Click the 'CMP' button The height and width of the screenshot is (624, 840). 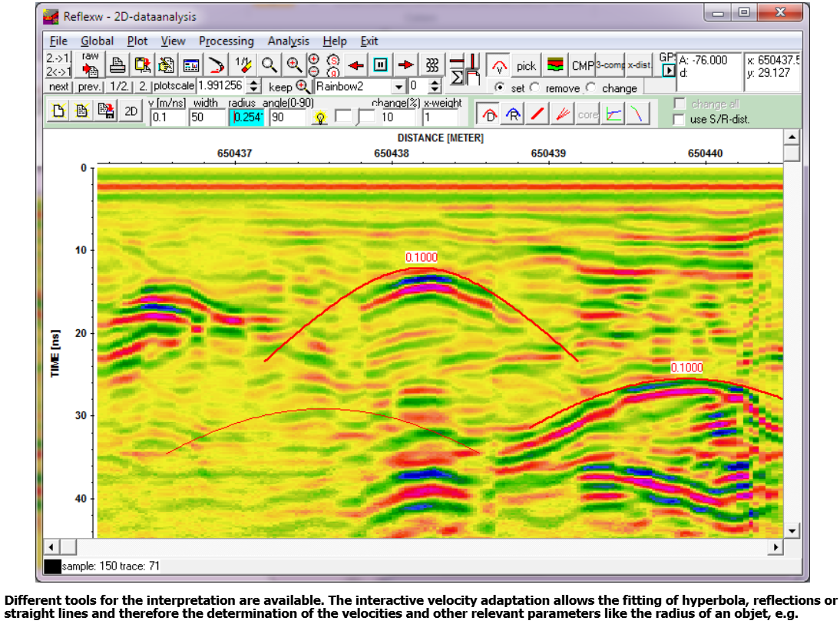583,65
